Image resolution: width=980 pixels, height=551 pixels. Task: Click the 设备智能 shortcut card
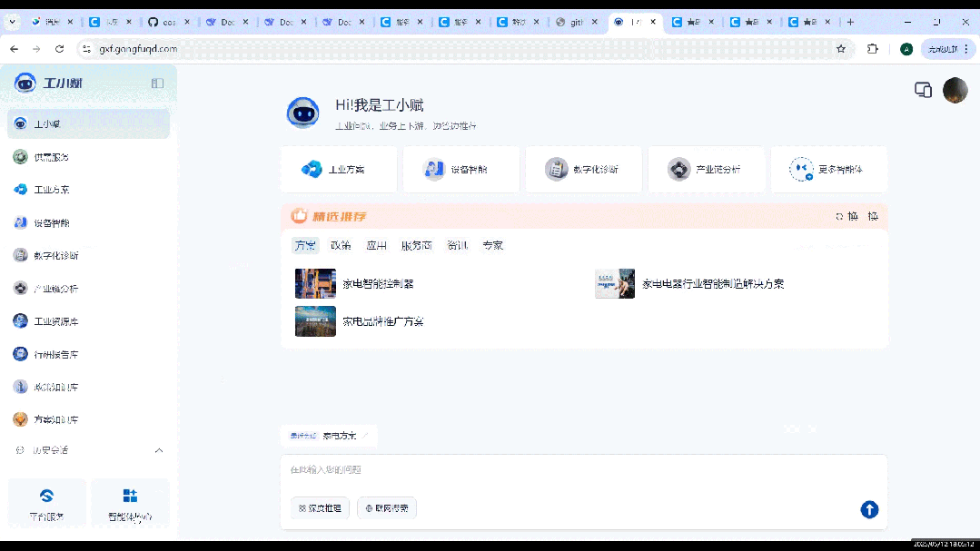461,170
